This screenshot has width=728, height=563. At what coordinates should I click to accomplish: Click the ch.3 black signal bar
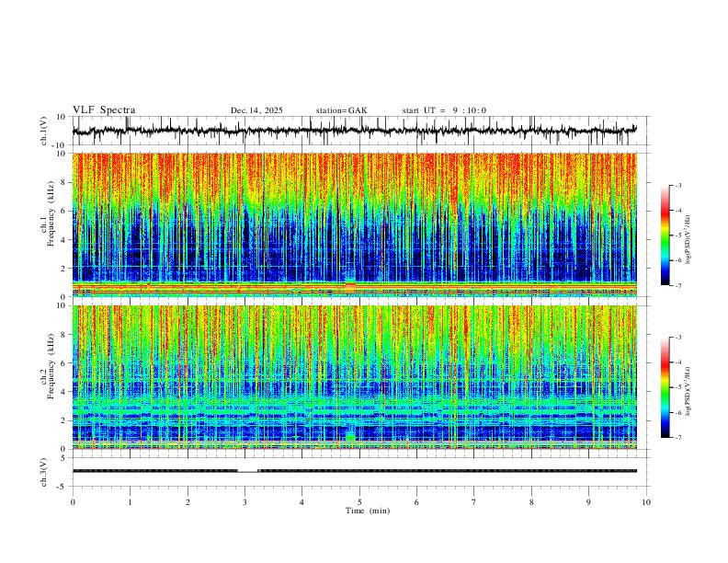click(x=355, y=471)
